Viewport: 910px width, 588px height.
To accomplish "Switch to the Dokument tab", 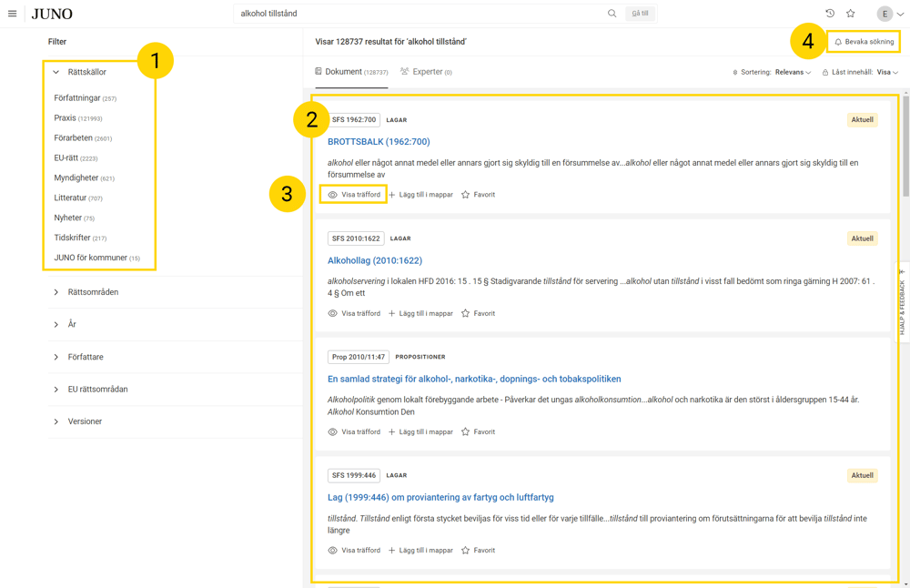I will 351,72.
